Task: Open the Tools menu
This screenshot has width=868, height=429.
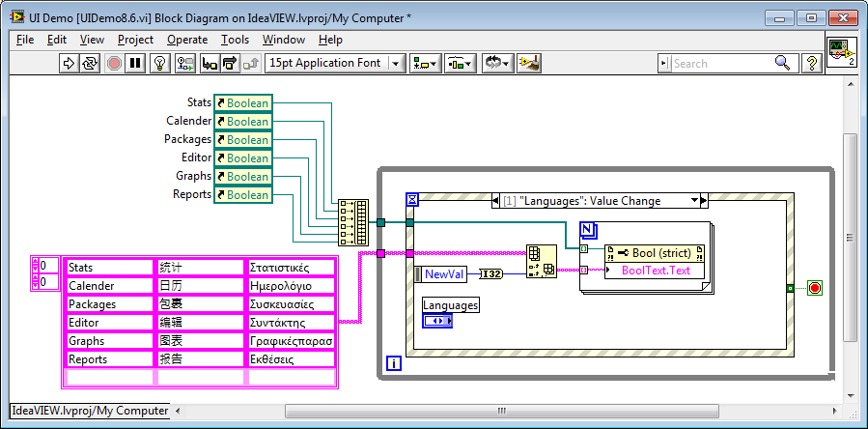Action: 235,40
